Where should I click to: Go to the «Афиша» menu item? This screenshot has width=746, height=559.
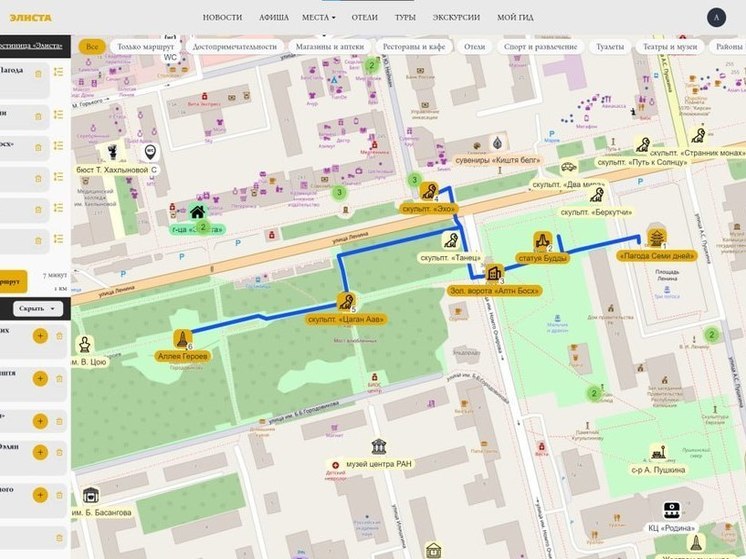[273, 17]
